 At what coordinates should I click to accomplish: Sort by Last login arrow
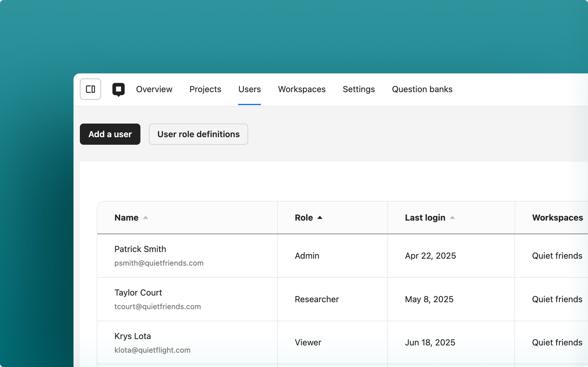point(452,217)
